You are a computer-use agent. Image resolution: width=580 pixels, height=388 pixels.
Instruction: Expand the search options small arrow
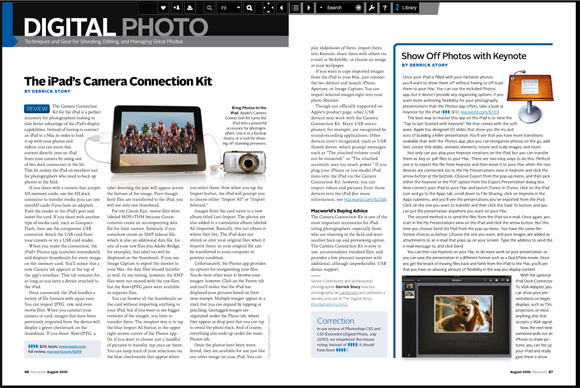[321, 8]
